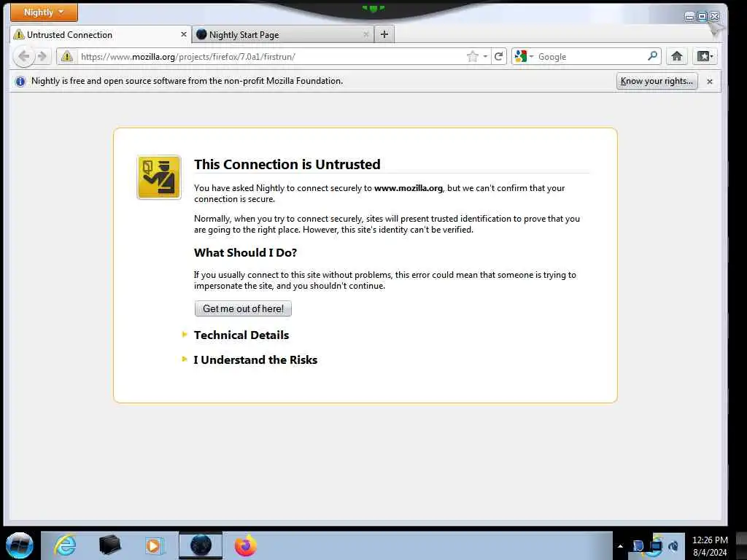The image size is (747, 560).
Task: Open the bookmarks menu button
Action: [x=705, y=57]
